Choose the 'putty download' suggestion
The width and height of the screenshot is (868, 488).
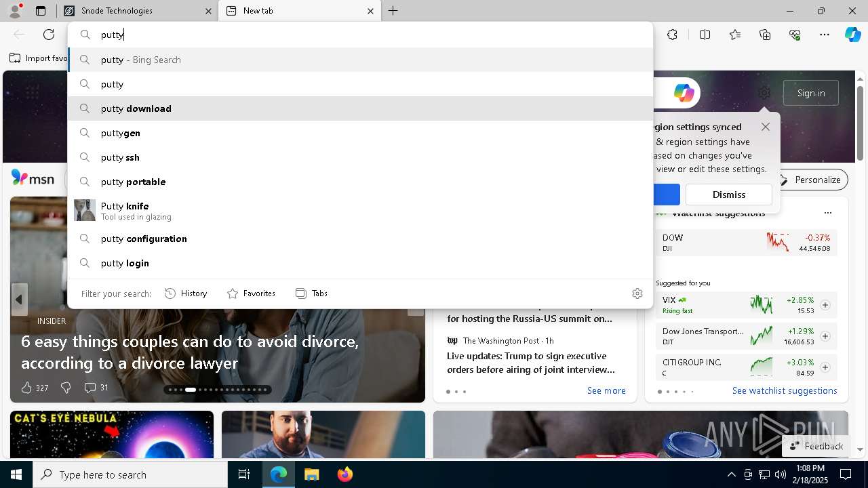point(360,108)
